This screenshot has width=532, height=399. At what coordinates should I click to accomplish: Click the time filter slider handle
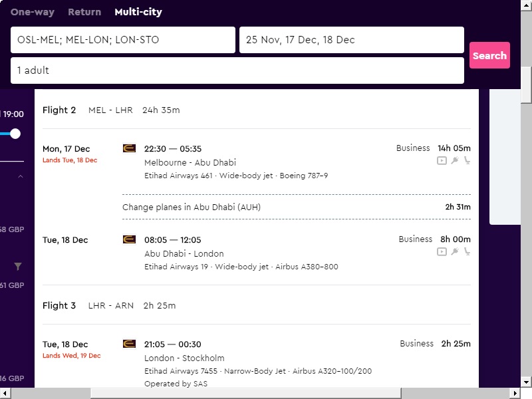[15, 134]
